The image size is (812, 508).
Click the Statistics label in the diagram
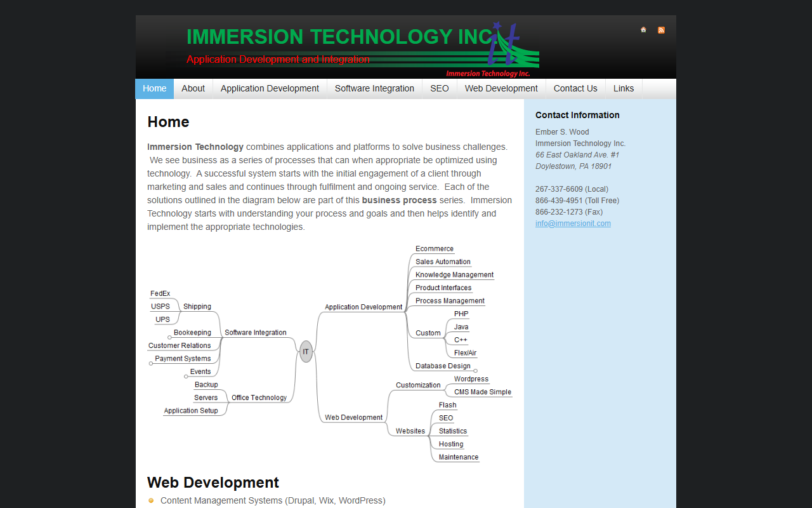[x=453, y=431]
